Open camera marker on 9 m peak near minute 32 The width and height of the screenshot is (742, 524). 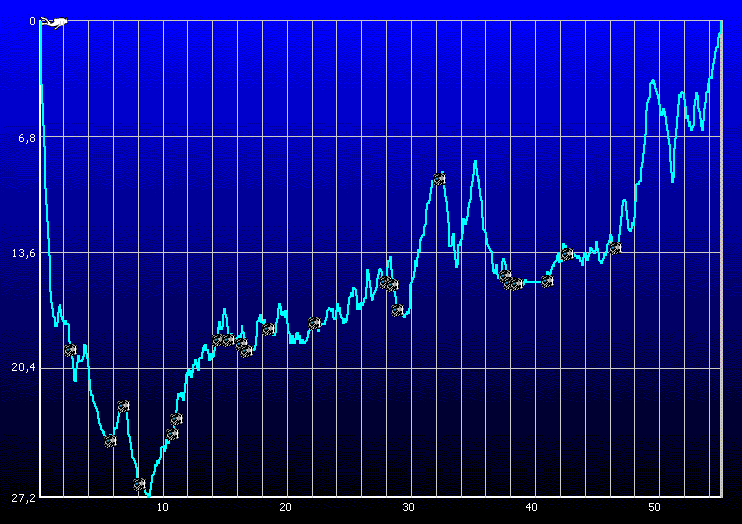pyautogui.click(x=440, y=178)
